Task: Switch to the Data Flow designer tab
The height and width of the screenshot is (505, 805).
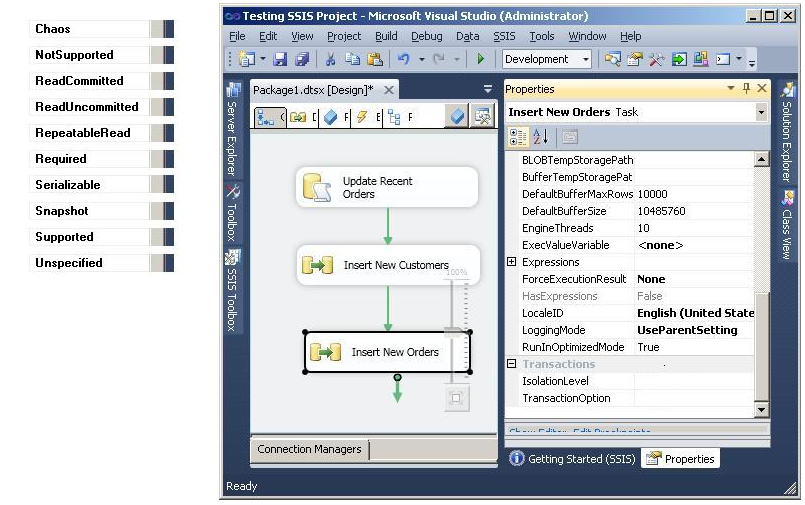Action: point(303,118)
